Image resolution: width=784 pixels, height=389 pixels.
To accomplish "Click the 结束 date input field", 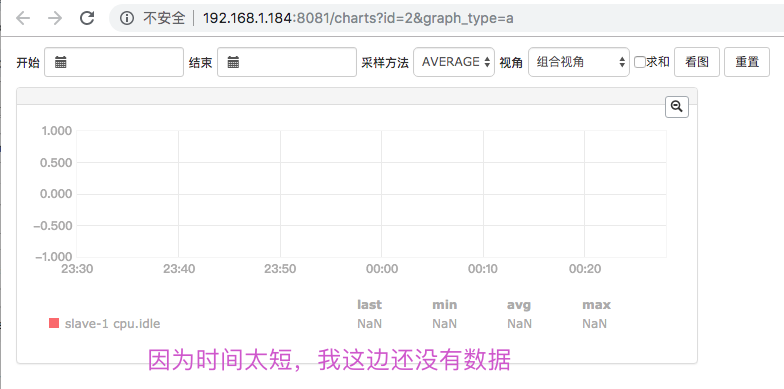I will (x=287, y=62).
